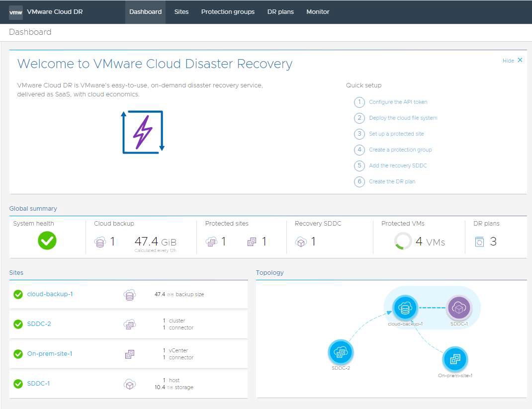Open the SDDC-1 site link
Viewport: 532px width, 409px height.
click(38, 384)
